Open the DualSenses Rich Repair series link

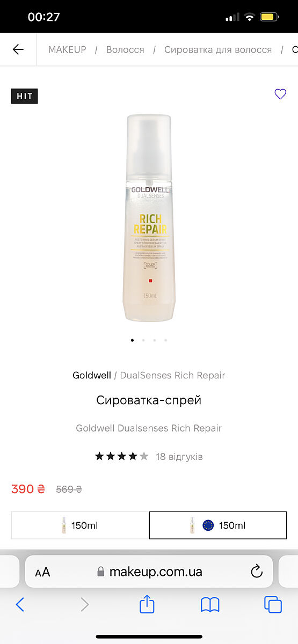tap(172, 375)
